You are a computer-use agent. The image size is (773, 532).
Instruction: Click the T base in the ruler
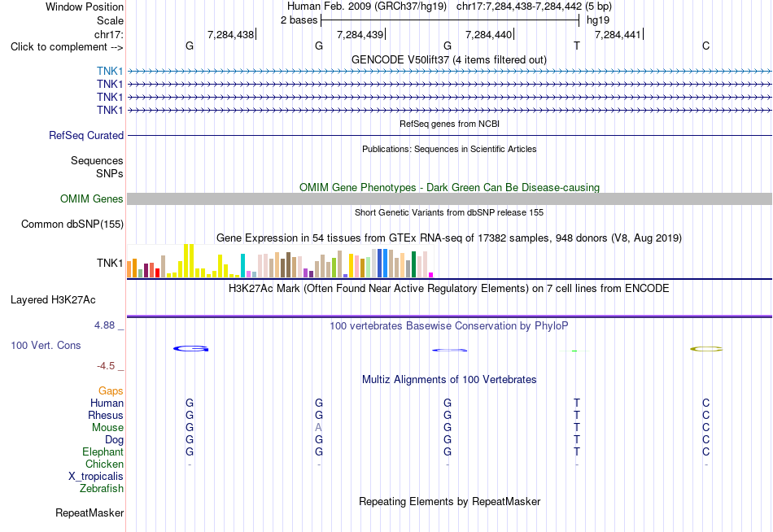[x=577, y=46]
